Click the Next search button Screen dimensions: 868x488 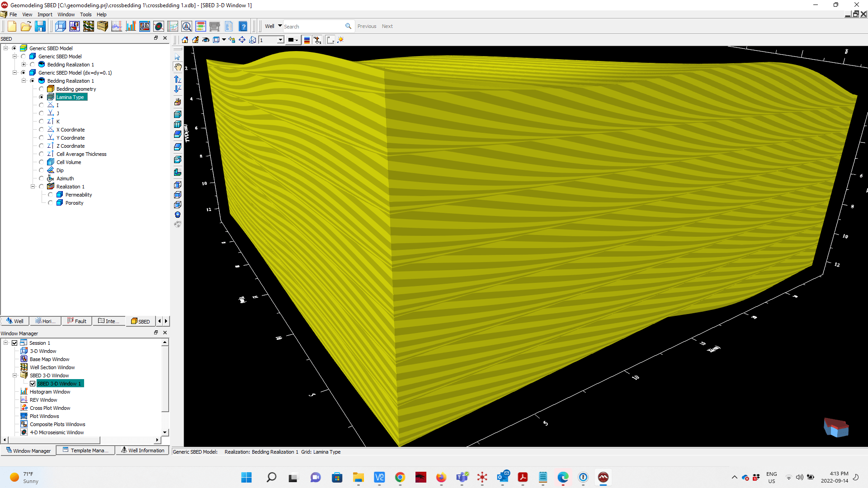[x=387, y=26]
